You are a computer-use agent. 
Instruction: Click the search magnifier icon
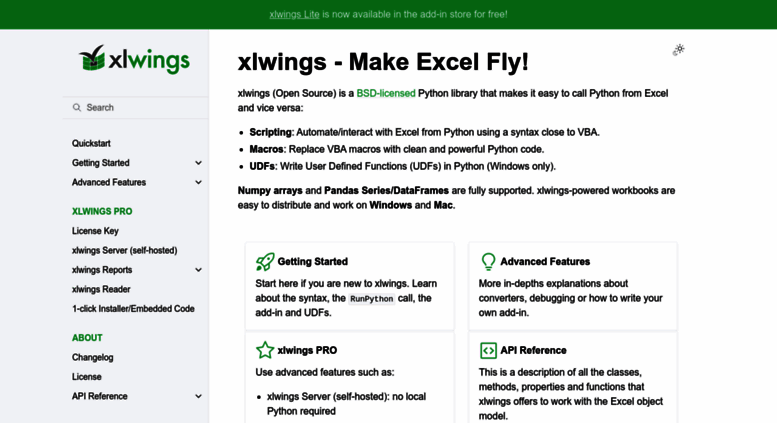(77, 107)
